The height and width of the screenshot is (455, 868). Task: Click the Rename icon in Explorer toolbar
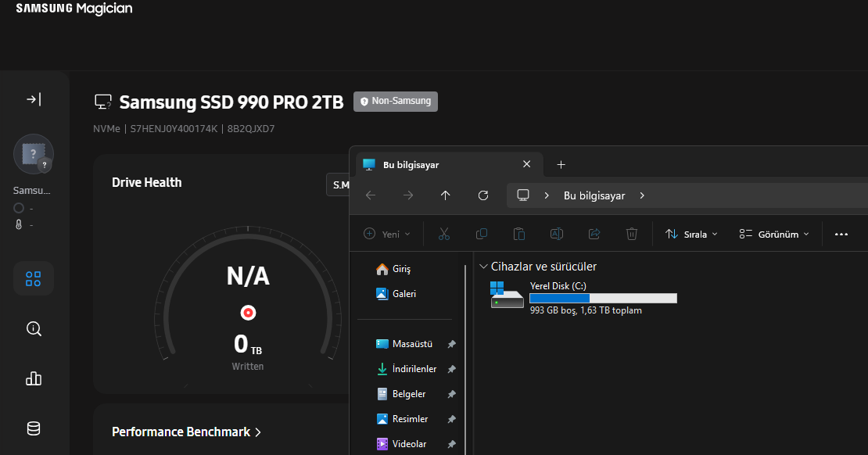pos(556,234)
